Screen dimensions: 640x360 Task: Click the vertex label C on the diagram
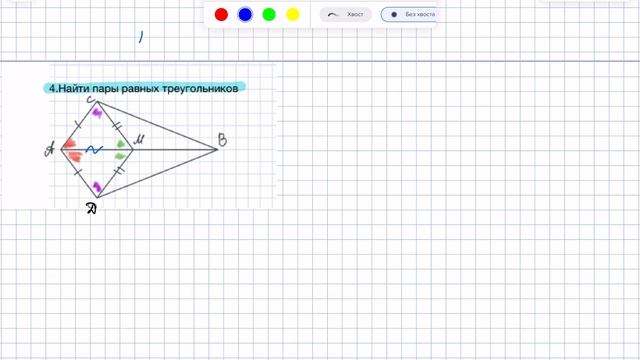(x=91, y=99)
